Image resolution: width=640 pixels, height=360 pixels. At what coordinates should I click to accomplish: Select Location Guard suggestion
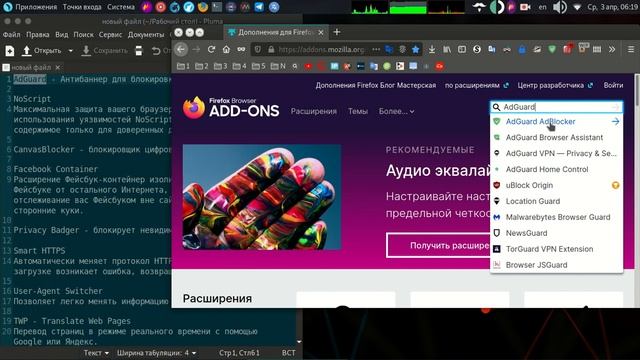pyautogui.click(x=556, y=201)
